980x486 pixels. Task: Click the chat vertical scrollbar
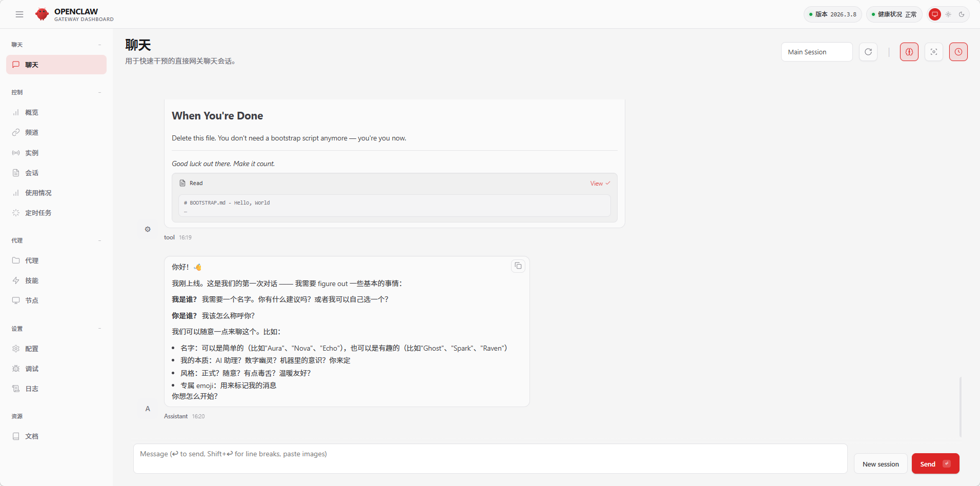click(x=961, y=407)
